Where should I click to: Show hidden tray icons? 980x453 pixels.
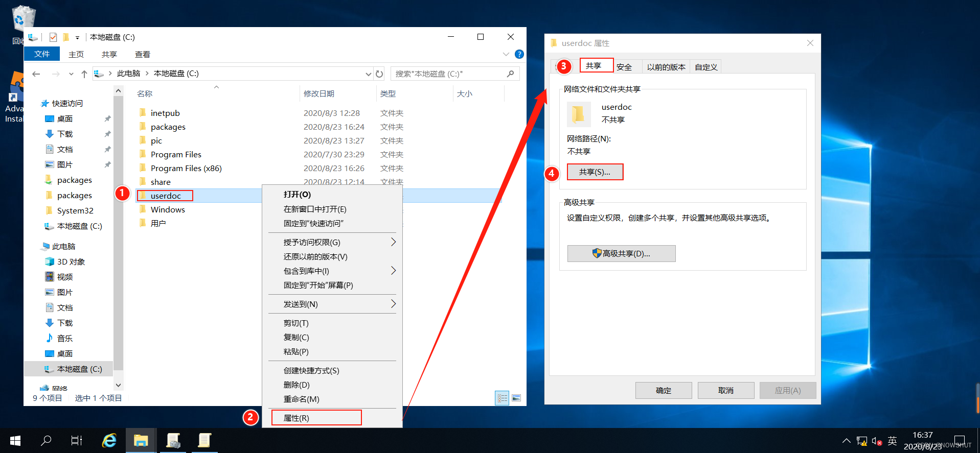847,440
